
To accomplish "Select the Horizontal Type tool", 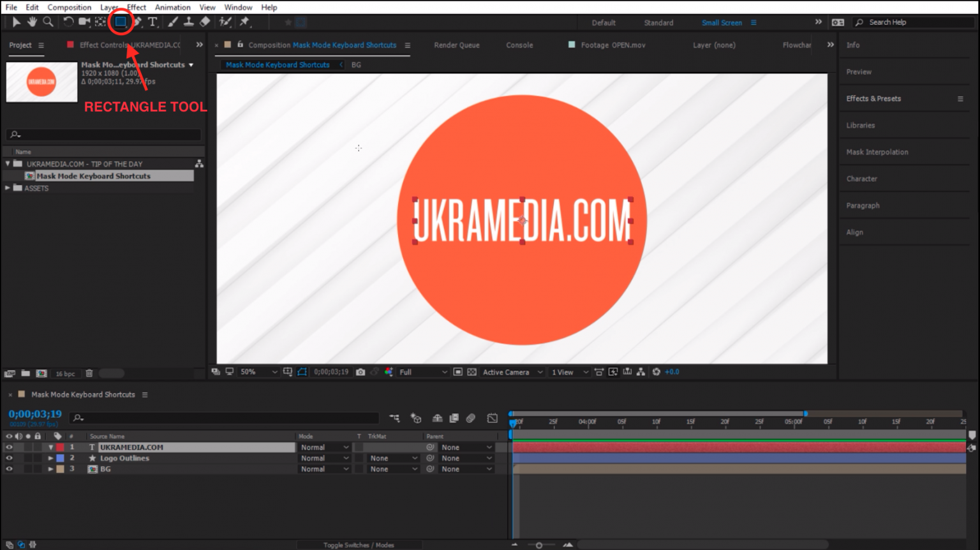I will (x=153, y=22).
